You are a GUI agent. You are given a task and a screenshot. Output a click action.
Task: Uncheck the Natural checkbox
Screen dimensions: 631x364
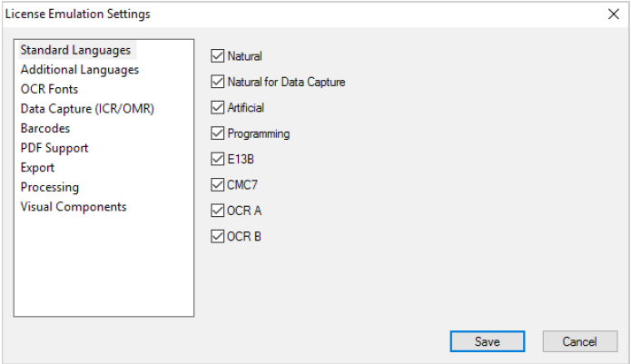tap(217, 56)
